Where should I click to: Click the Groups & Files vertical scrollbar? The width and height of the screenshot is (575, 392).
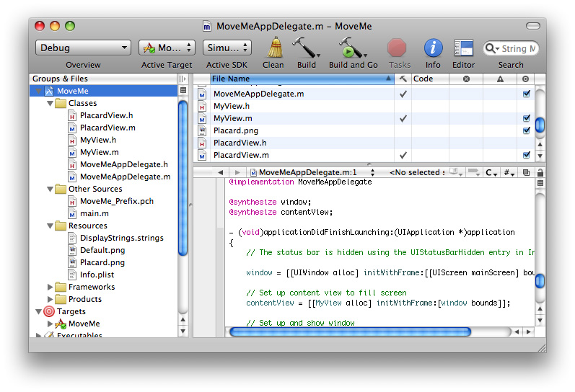pos(183,178)
